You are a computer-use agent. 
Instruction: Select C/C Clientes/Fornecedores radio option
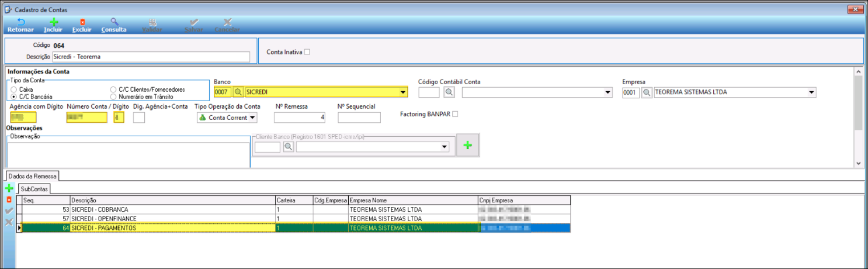tap(113, 89)
